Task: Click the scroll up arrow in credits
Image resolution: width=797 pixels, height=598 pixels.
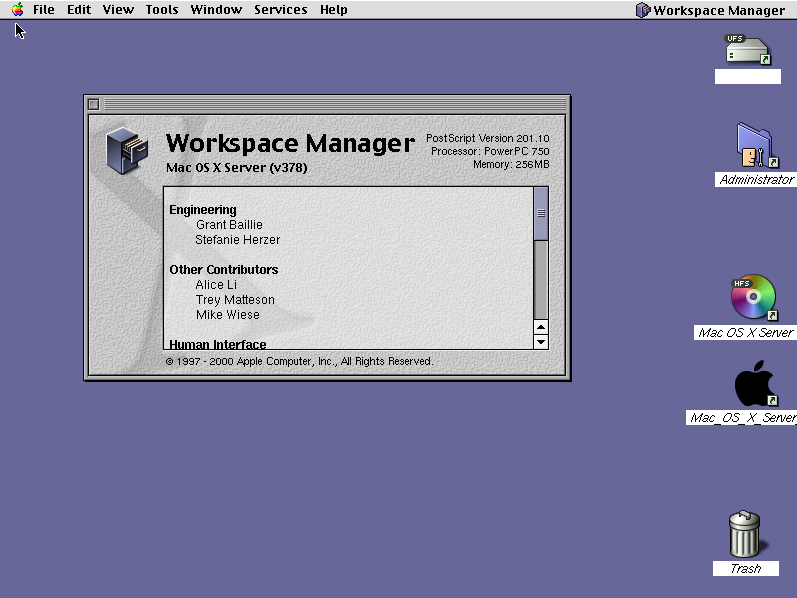Action: [541, 327]
